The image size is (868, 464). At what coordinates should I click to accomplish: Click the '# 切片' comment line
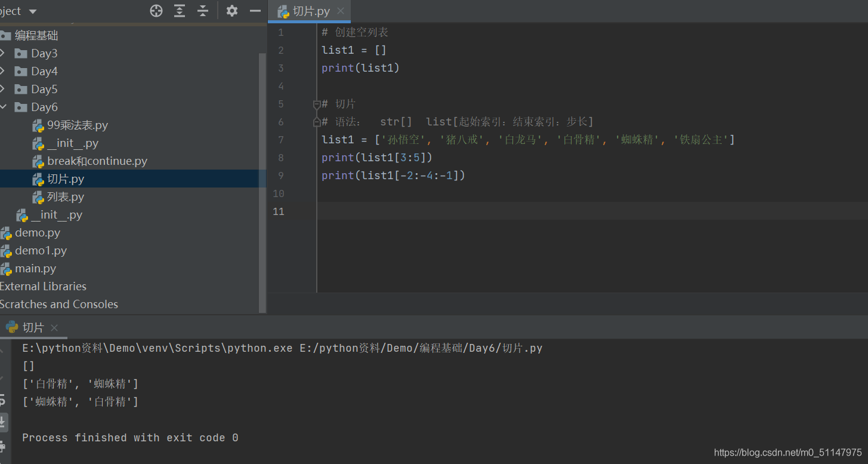pos(338,104)
